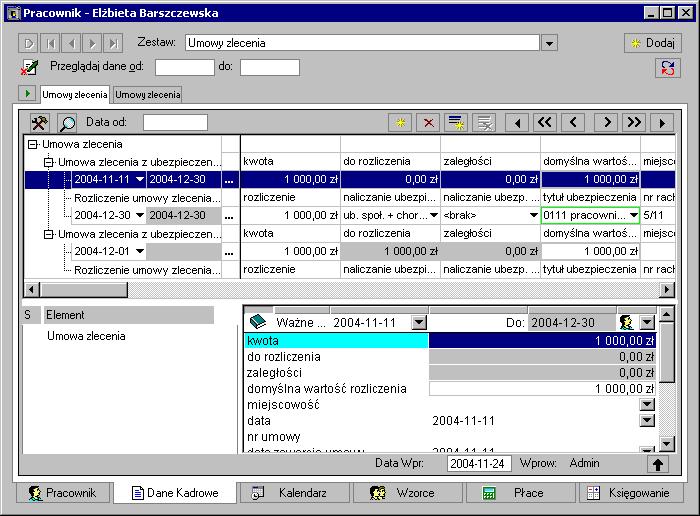
Task: Open the <brak> dropdown
Action: [533, 215]
